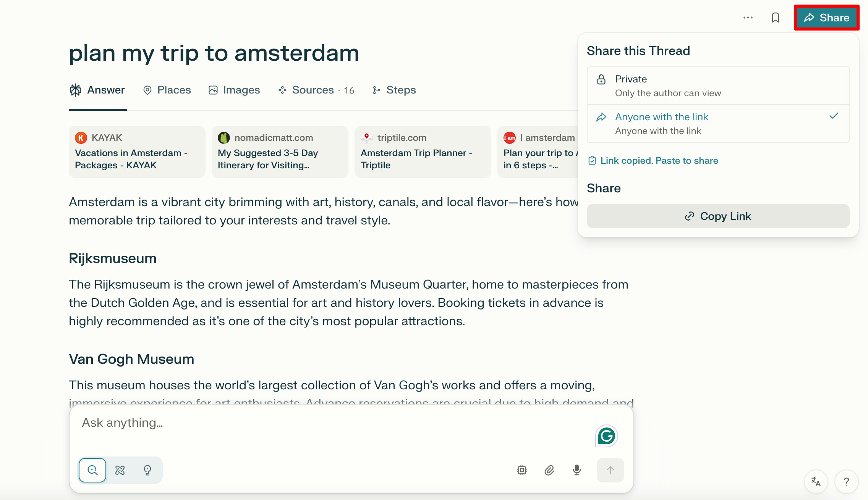Click the Rijksmuseum heading
Viewport: 868px width, 500px height.
(x=113, y=258)
